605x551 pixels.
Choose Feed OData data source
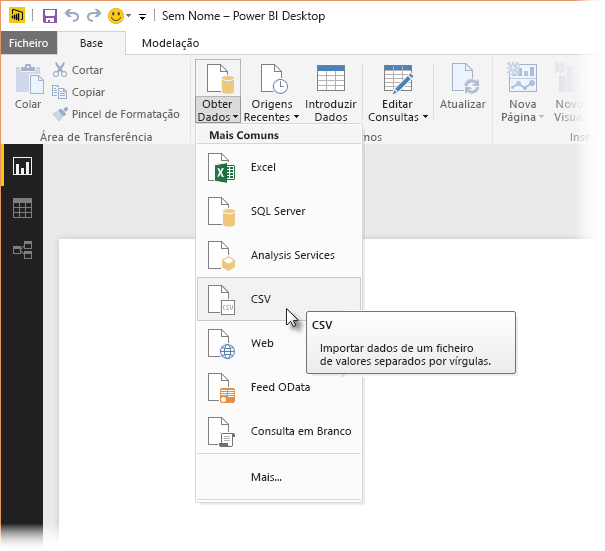coord(279,387)
